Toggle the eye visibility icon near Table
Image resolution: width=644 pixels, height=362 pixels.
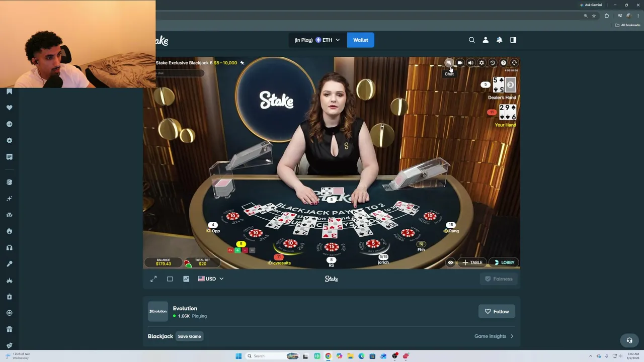[x=450, y=262]
